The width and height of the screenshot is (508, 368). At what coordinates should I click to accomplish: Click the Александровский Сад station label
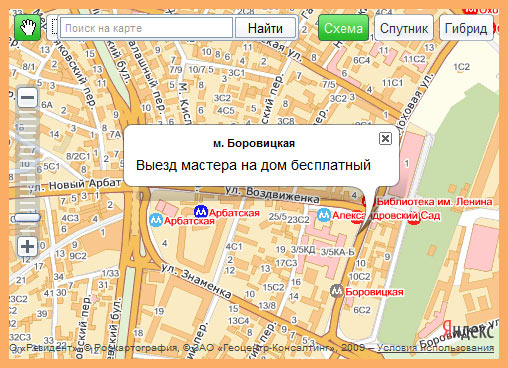coord(386,216)
